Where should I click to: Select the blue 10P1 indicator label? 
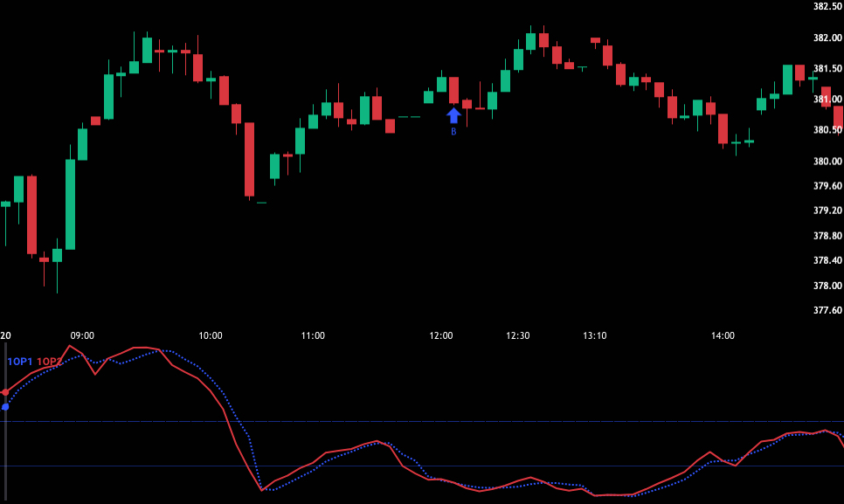coord(19,362)
